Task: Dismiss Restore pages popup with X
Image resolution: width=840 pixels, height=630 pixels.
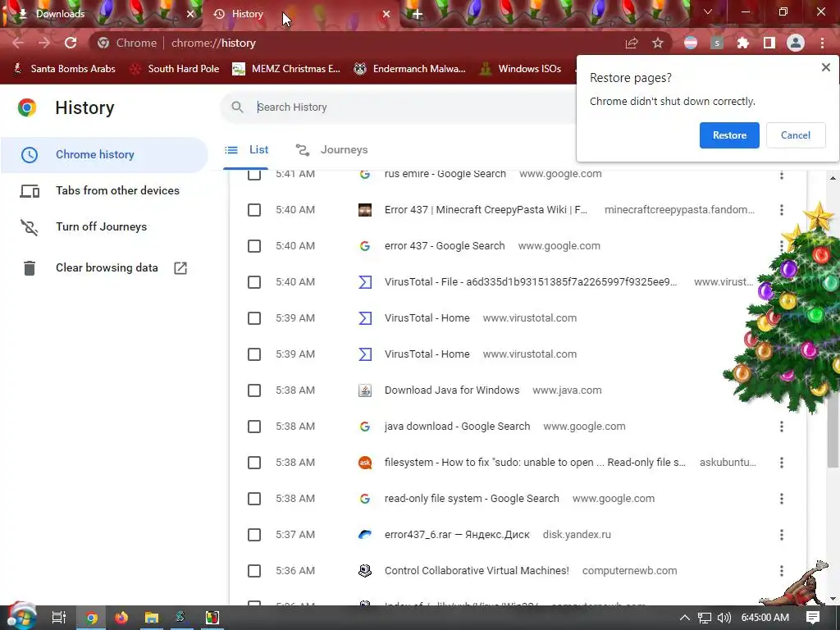Action: coord(825,67)
